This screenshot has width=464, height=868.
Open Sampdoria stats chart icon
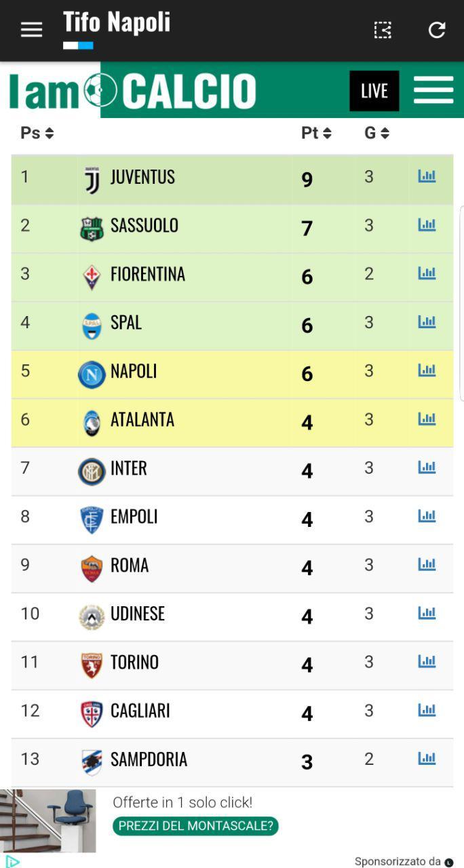pos(427,758)
